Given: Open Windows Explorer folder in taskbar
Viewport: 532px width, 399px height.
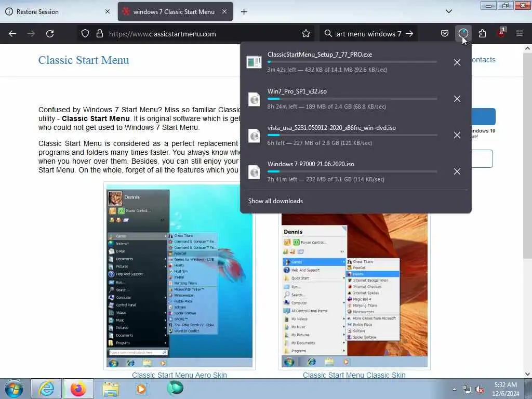Looking at the screenshot, I should click(111, 389).
